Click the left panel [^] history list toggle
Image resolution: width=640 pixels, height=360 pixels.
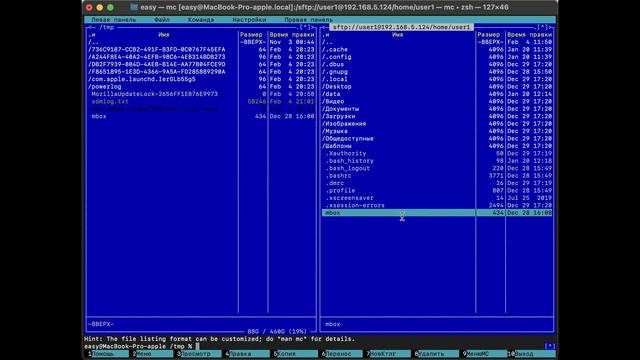[305, 27]
